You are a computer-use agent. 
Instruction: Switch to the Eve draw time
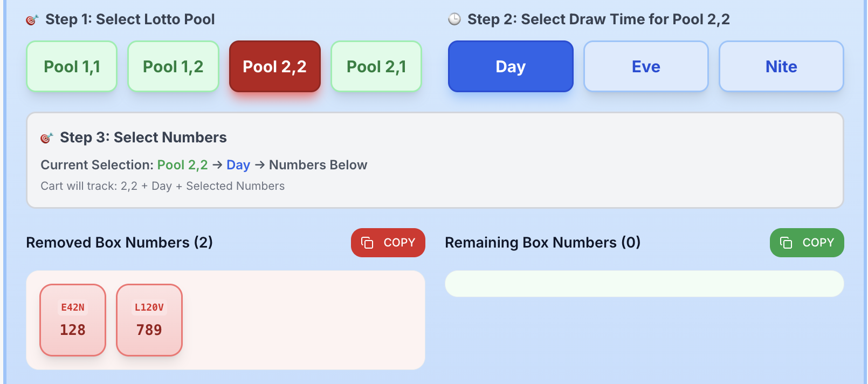(646, 66)
